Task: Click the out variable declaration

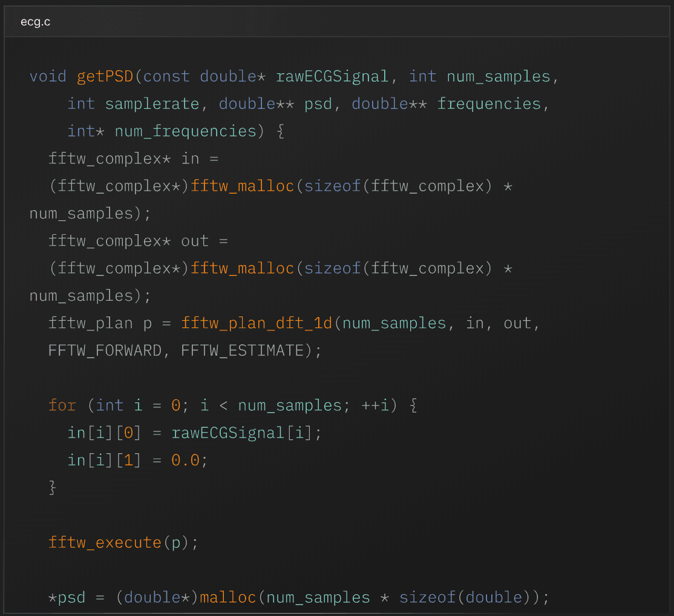Action: [194, 241]
